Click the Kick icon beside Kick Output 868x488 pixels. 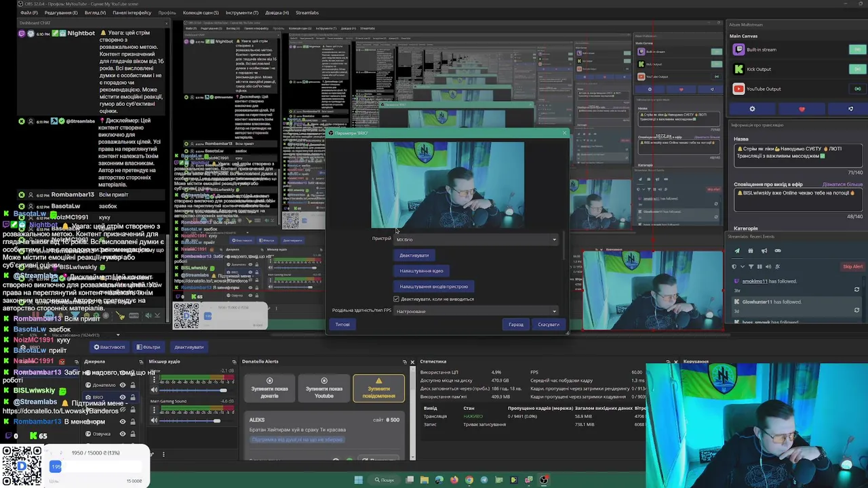coord(738,69)
